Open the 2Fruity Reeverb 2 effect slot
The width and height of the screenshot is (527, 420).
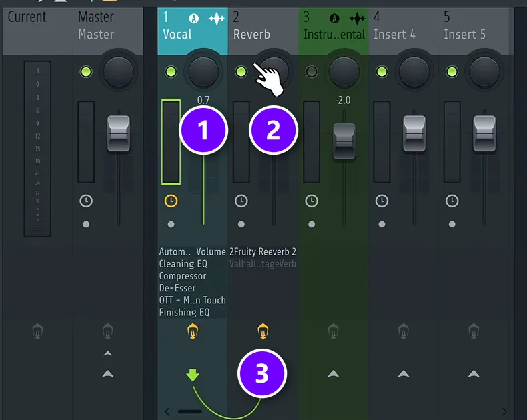coord(263,251)
